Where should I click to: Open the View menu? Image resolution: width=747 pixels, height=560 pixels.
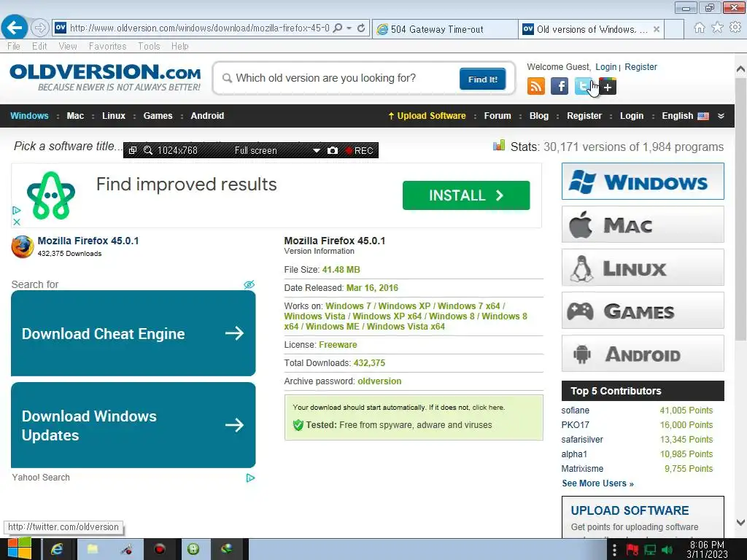68,46
